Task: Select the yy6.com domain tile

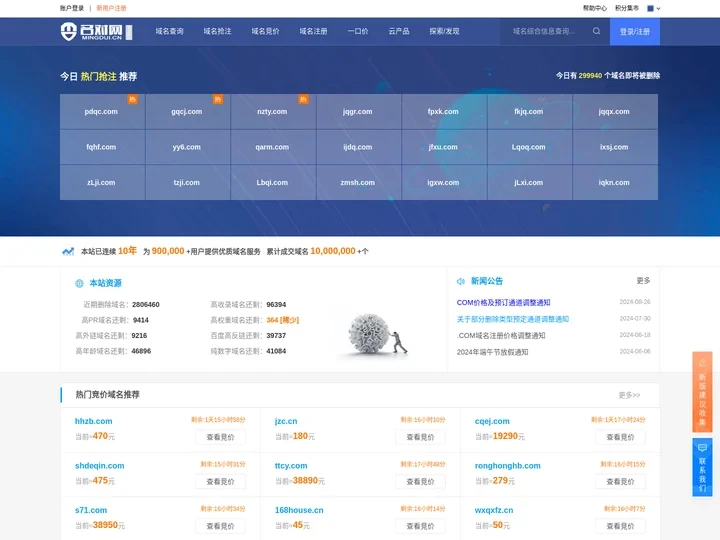Action: click(x=187, y=147)
